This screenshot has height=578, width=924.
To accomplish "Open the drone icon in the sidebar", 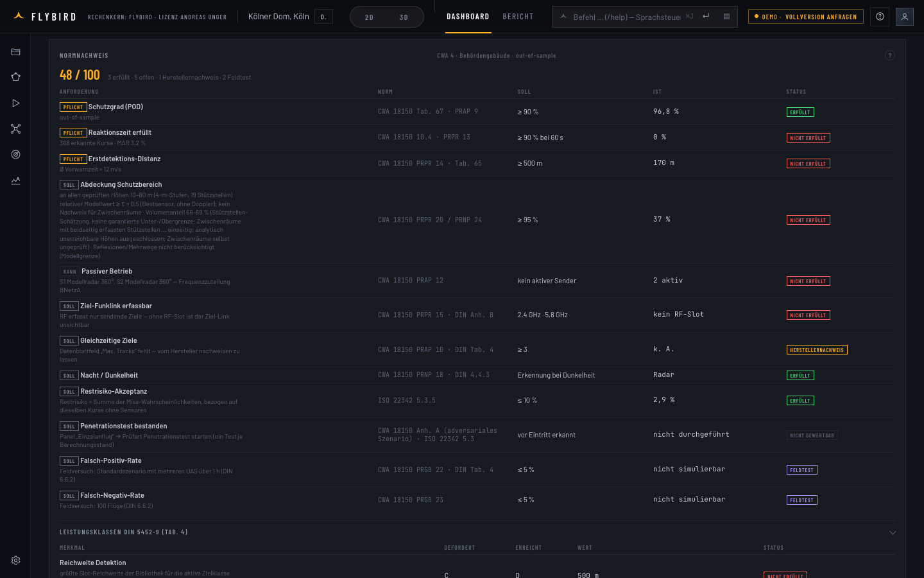I will pyautogui.click(x=15, y=129).
